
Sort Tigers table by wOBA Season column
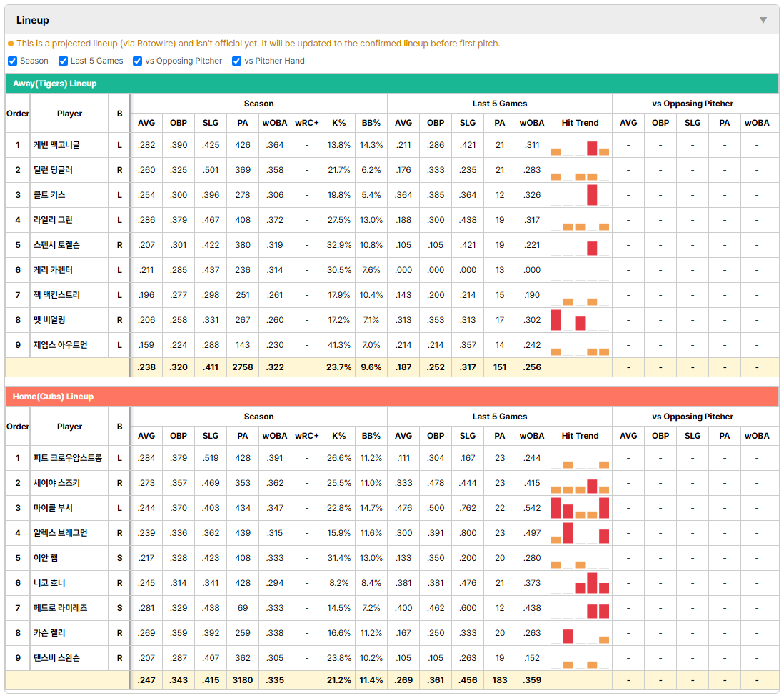click(x=274, y=123)
